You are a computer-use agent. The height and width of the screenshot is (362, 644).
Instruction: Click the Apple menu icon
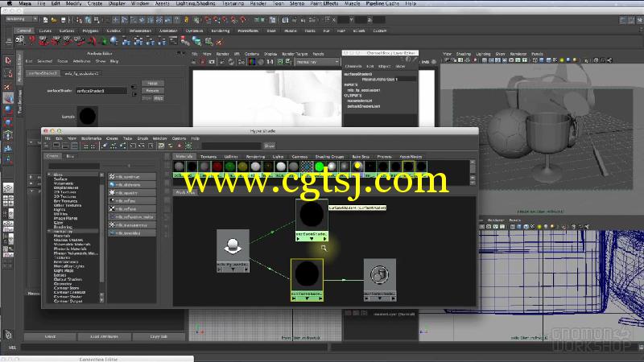click(9, 3)
